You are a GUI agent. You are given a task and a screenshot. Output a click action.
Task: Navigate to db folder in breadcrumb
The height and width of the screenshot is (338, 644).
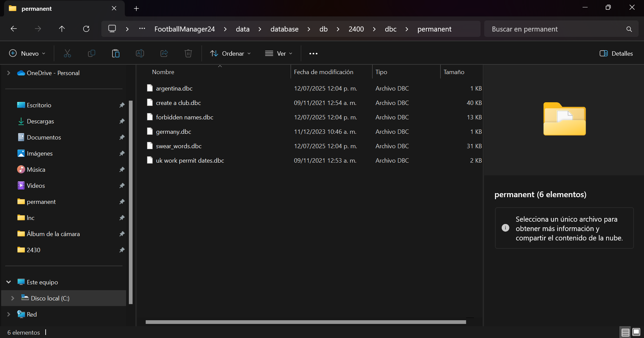(x=324, y=29)
